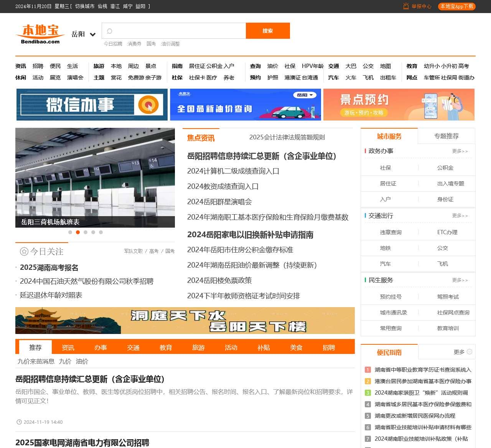
Task: Open the 全国最新油价查询 banner
Action: coord(245,104)
